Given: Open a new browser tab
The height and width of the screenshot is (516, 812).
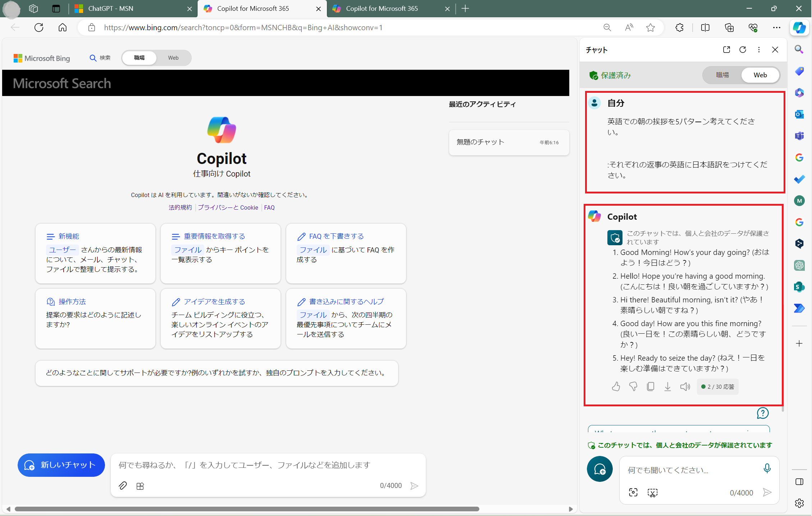Looking at the screenshot, I should 465,9.
